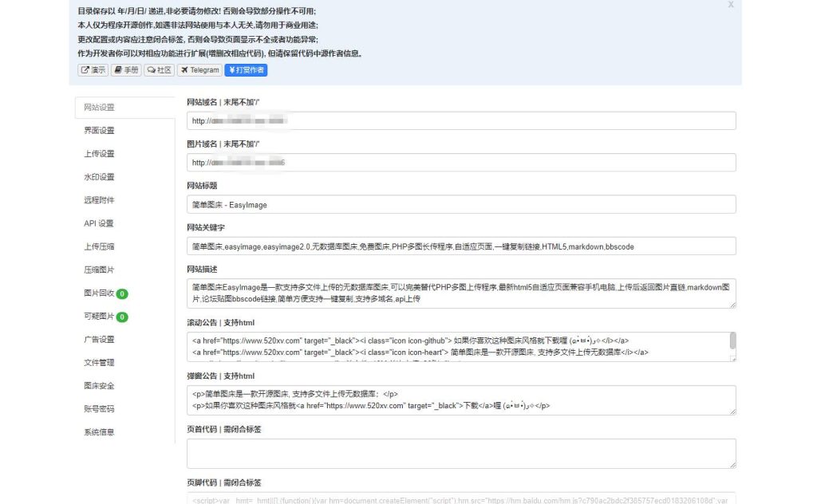Open the 演示 demo link

point(93,69)
